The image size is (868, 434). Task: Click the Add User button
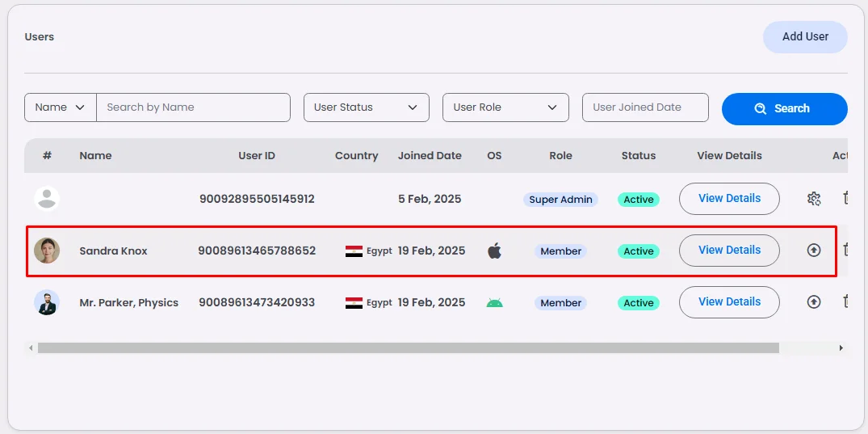(805, 37)
